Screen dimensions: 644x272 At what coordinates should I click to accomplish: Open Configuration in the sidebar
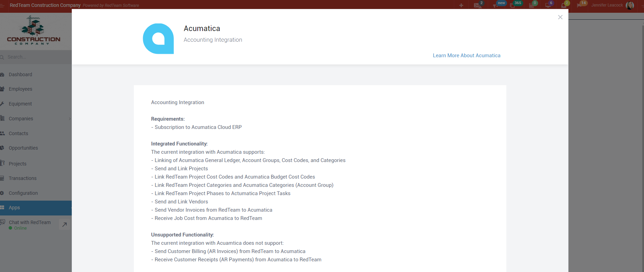[23, 193]
